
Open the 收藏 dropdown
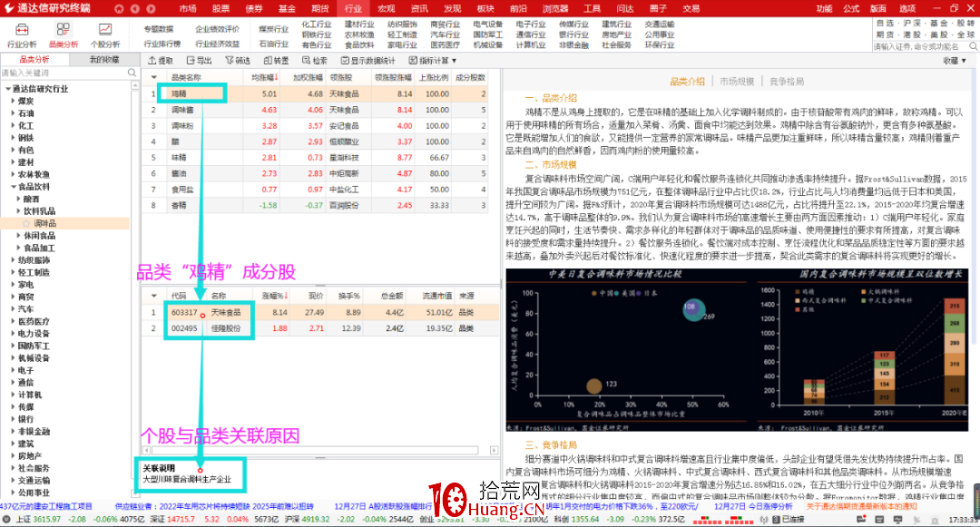955,61
